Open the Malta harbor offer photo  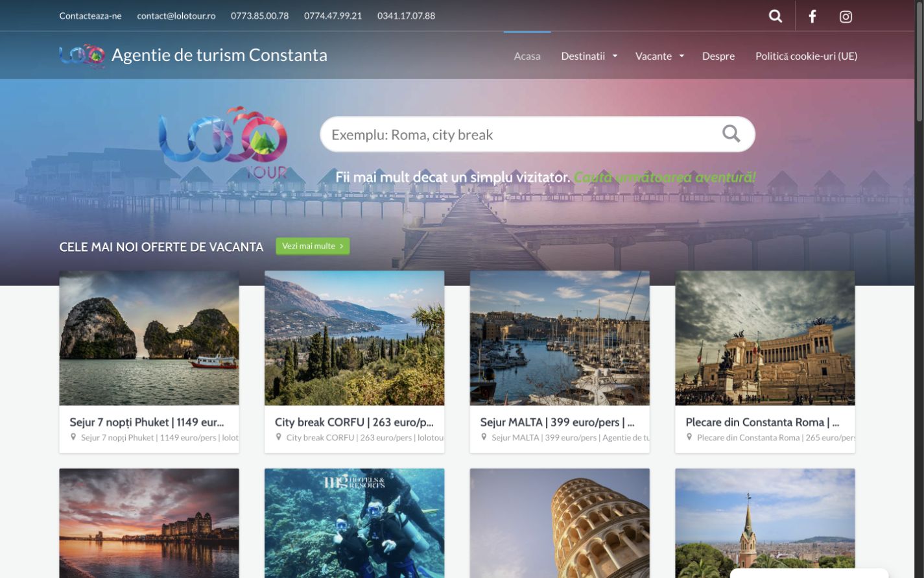pos(560,338)
